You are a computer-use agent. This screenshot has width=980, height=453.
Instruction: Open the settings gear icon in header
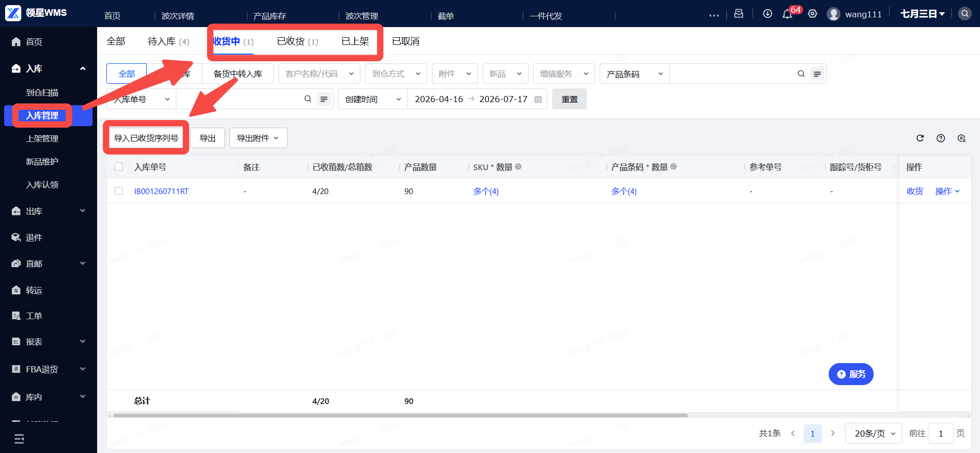coord(812,14)
